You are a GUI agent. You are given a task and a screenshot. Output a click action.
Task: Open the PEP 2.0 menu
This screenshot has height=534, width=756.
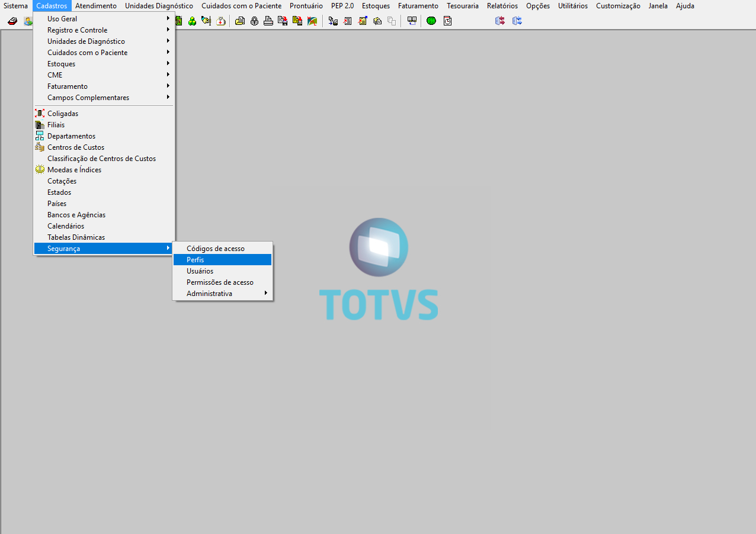point(342,6)
